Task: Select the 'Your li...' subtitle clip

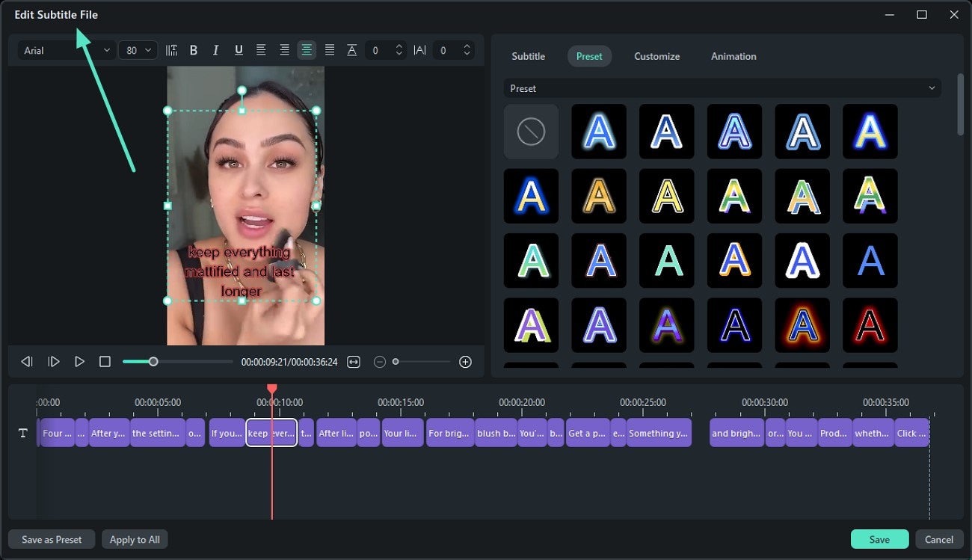Action: coord(403,434)
